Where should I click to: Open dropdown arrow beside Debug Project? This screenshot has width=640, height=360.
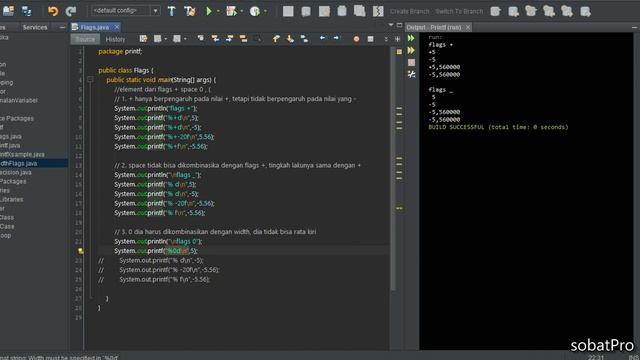[242, 11]
